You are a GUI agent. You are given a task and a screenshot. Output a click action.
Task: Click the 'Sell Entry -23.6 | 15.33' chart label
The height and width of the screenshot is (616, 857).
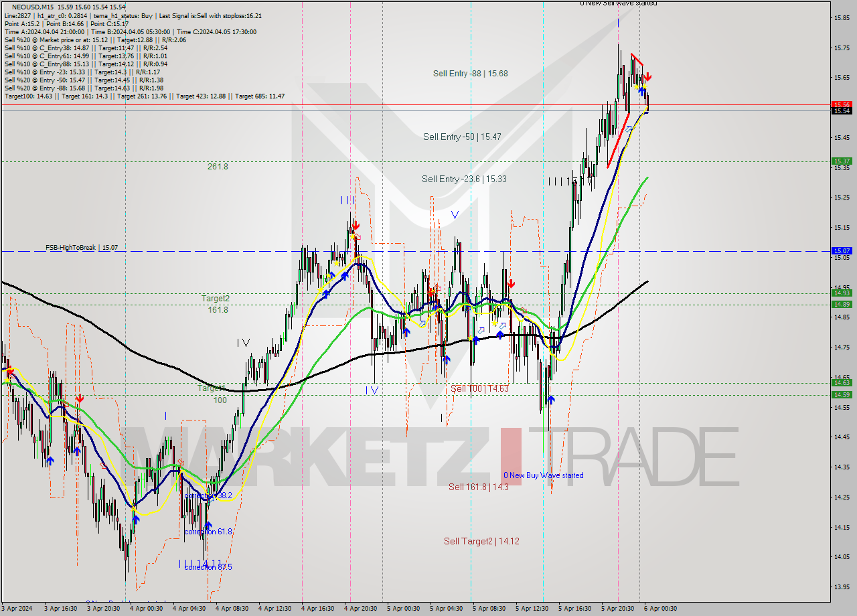click(x=464, y=179)
